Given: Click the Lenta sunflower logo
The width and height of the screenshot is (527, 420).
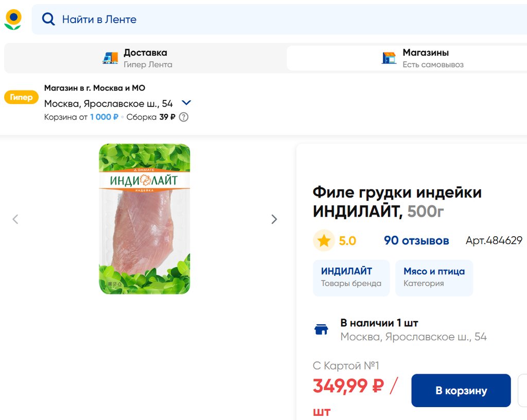Looking at the screenshot, I should pyautogui.click(x=13, y=20).
